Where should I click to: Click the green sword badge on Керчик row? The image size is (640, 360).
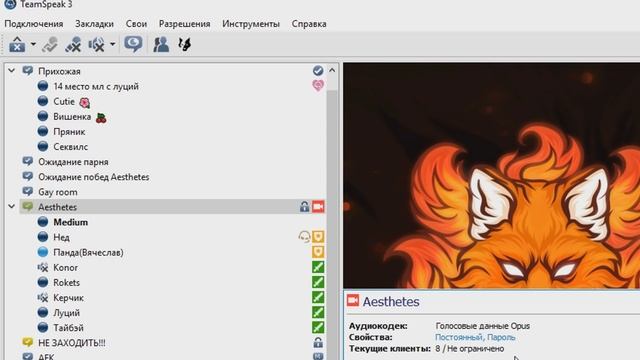pos(318,297)
